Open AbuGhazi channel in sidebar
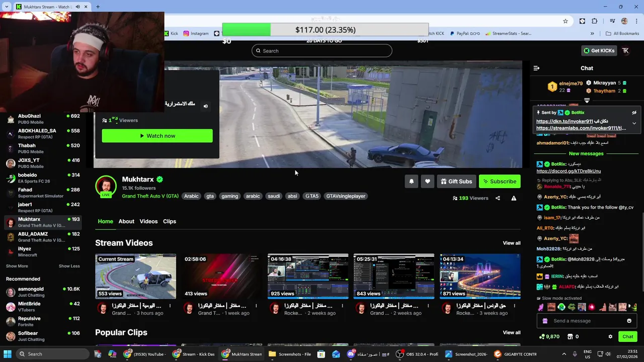This screenshot has width=644, height=362. [x=43, y=119]
